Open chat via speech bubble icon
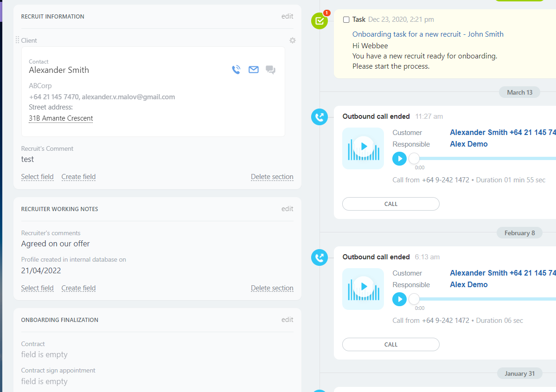This screenshot has height=392, width=556. 270,70
